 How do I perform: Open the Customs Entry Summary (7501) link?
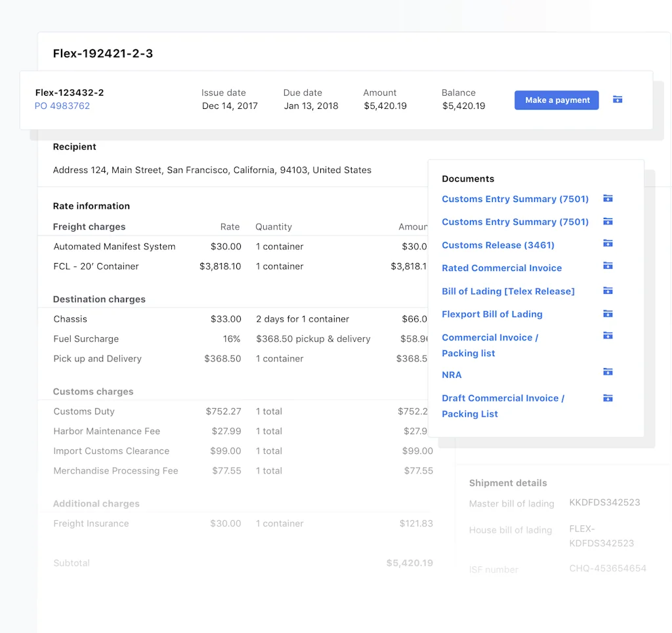coord(514,198)
